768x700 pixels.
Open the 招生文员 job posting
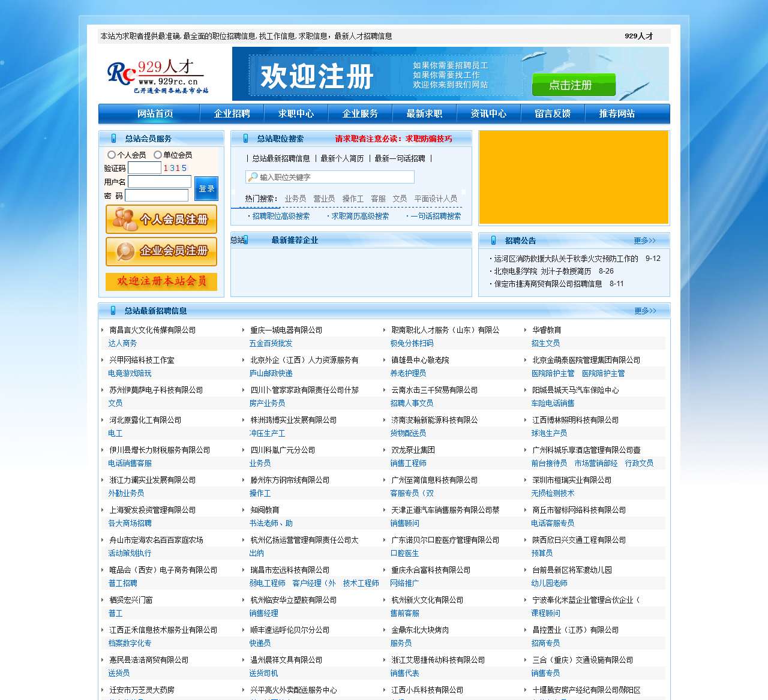[545, 343]
